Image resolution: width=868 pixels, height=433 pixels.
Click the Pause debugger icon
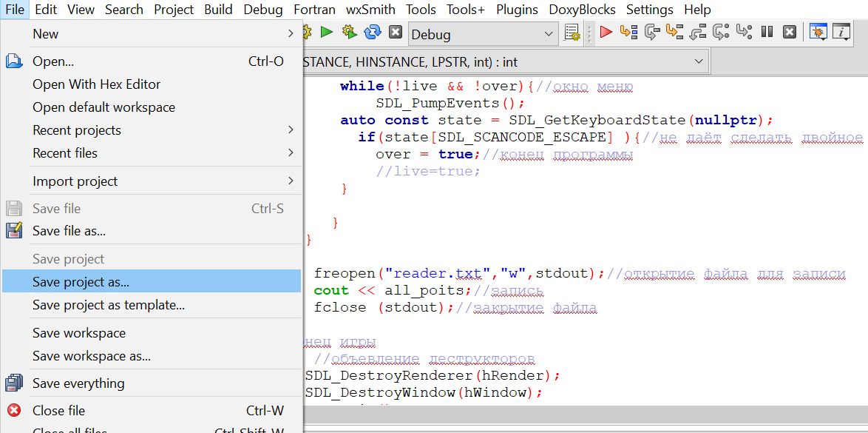click(x=767, y=33)
